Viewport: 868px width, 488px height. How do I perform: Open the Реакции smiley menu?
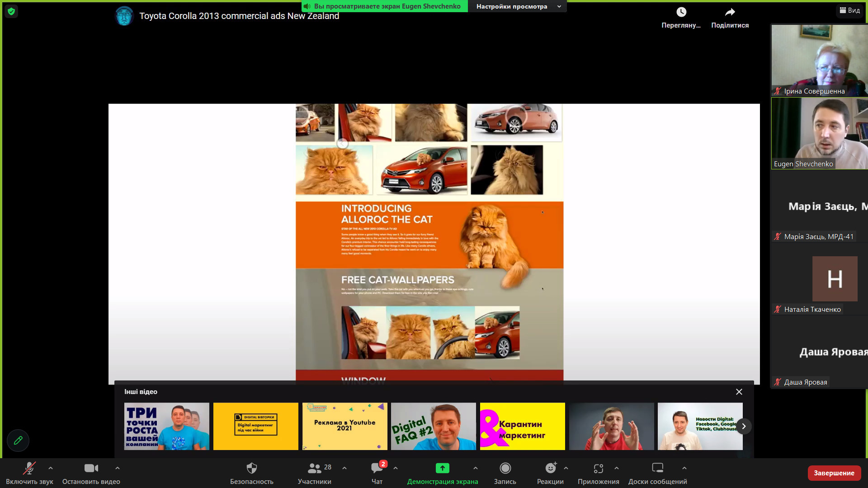coord(550,473)
